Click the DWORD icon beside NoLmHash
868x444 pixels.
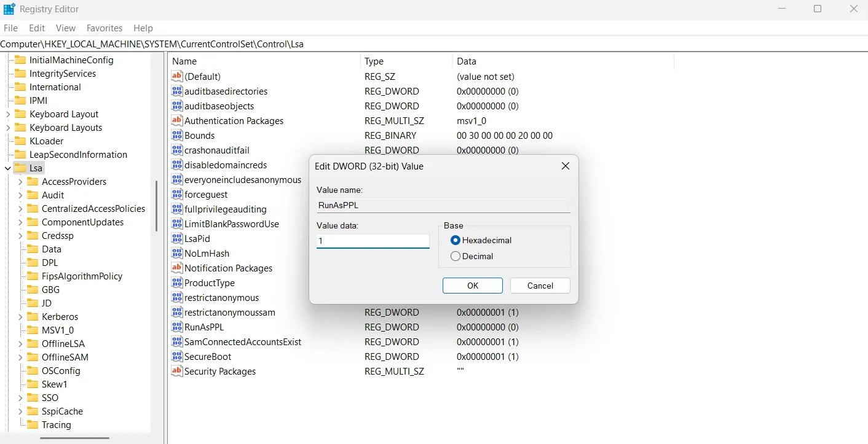tap(176, 253)
